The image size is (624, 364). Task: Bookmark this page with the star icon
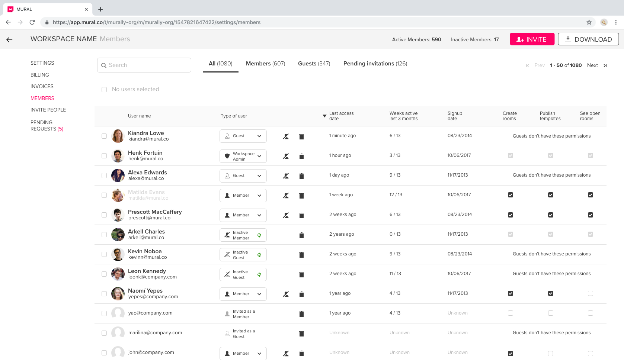589,22
